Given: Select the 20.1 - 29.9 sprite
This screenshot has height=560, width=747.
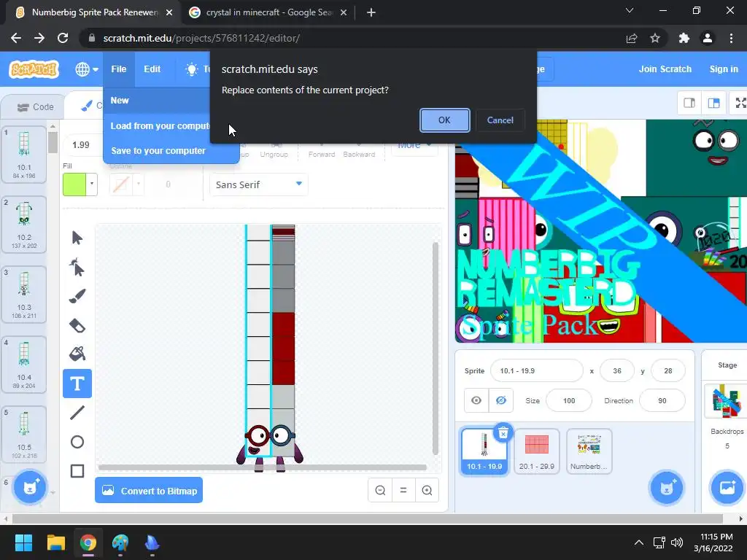Looking at the screenshot, I should [536, 451].
